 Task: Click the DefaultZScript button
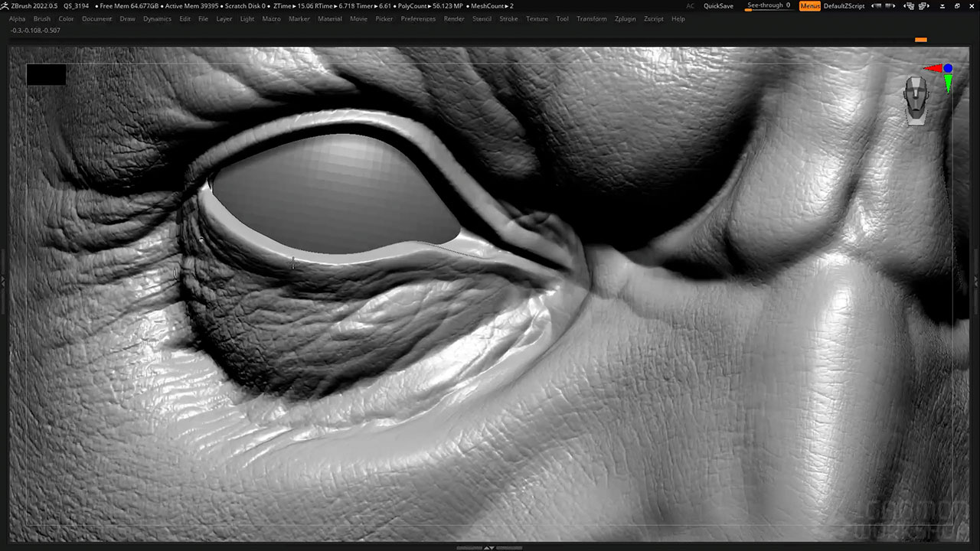844,6
